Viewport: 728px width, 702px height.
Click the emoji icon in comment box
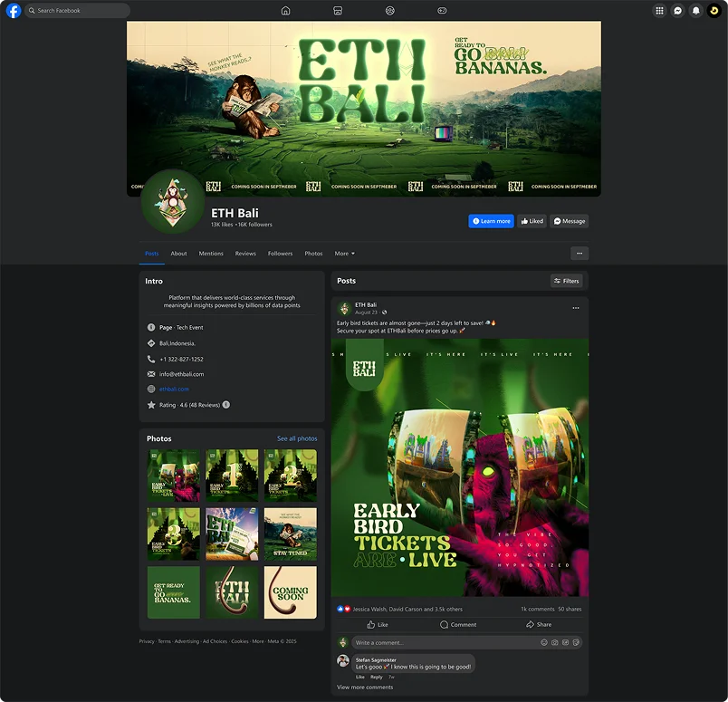[x=544, y=642]
